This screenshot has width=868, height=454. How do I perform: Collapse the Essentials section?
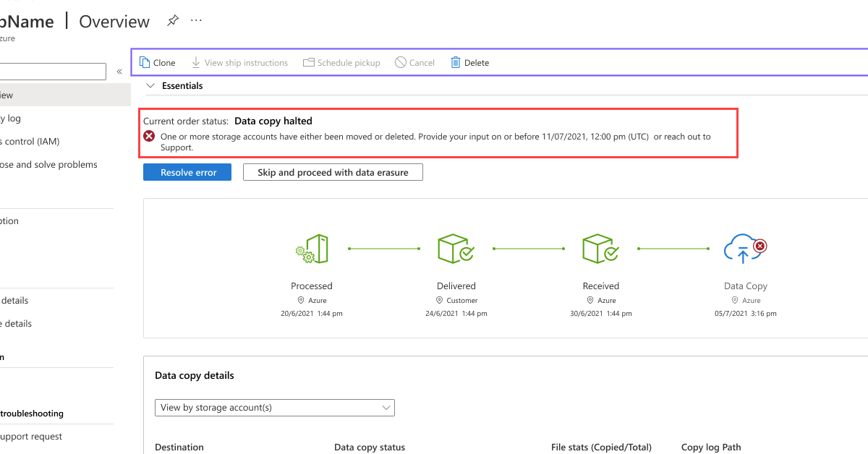coord(150,85)
